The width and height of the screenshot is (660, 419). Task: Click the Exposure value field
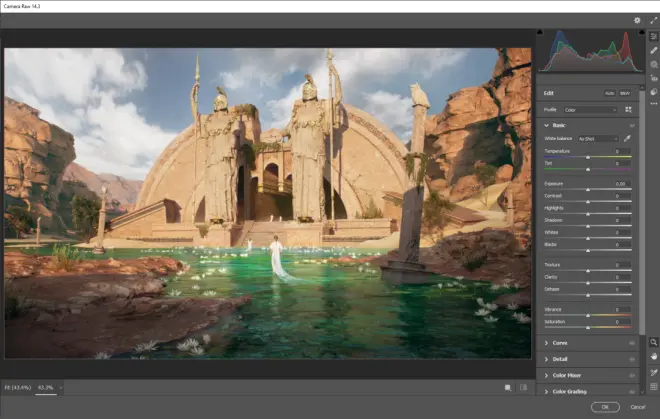(x=621, y=184)
